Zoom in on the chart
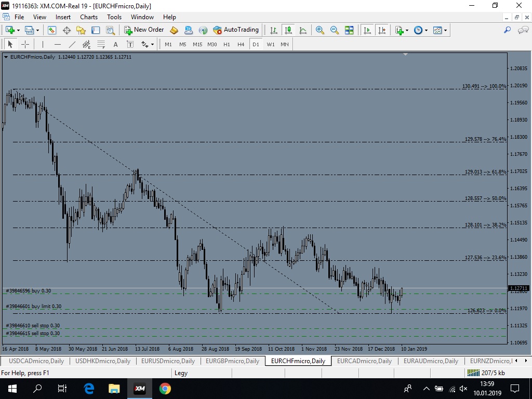The width and height of the screenshot is (532, 399). (x=320, y=30)
